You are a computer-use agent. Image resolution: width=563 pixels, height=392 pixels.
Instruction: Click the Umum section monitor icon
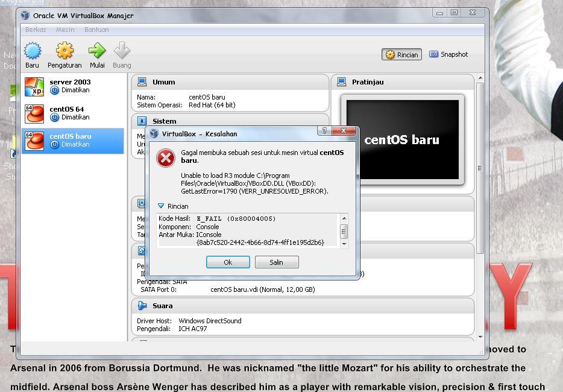point(142,82)
